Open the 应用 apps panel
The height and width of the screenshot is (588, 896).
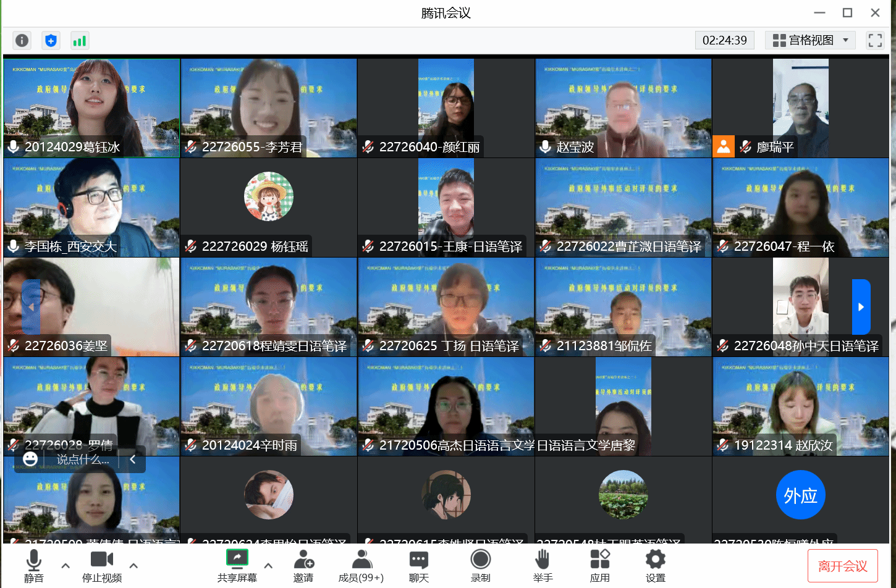click(x=599, y=566)
